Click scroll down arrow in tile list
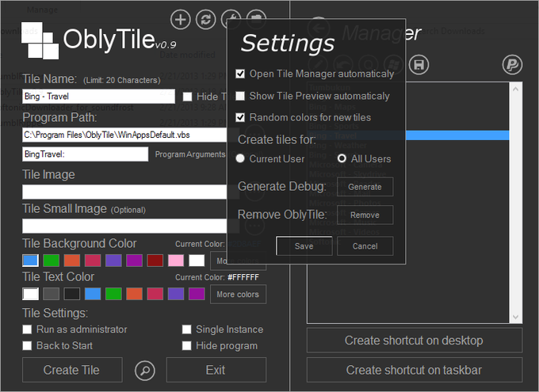 tap(516, 317)
